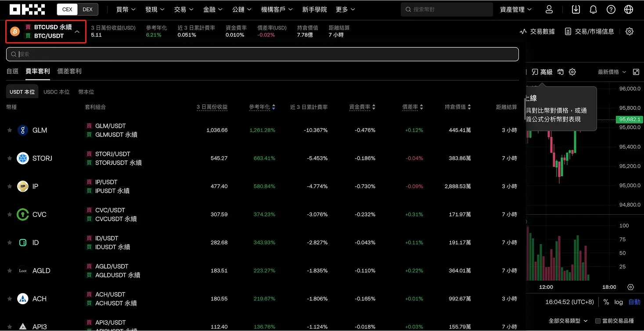
Task: Click the OKX logo
Action: (x=27, y=9)
